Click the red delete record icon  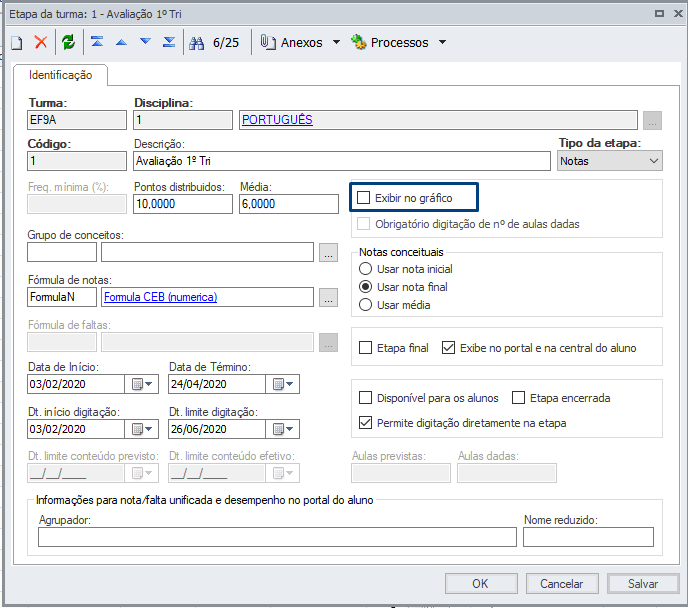(41, 43)
